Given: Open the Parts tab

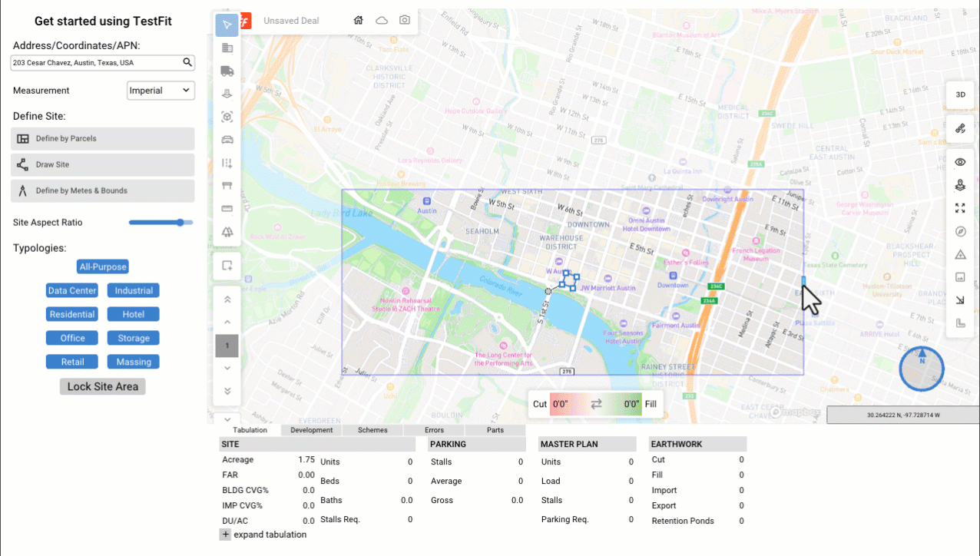Looking at the screenshot, I should click(495, 430).
